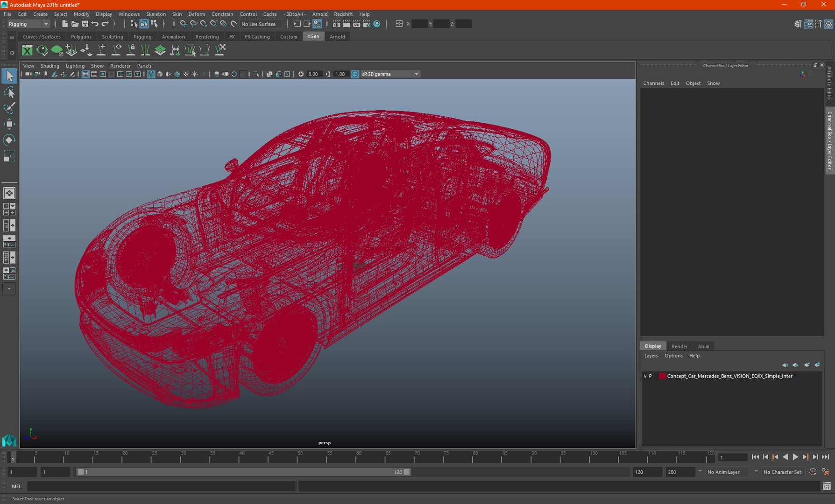This screenshot has width=835, height=504.
Task: Create a new scene icon
Action: pos(64,24)
